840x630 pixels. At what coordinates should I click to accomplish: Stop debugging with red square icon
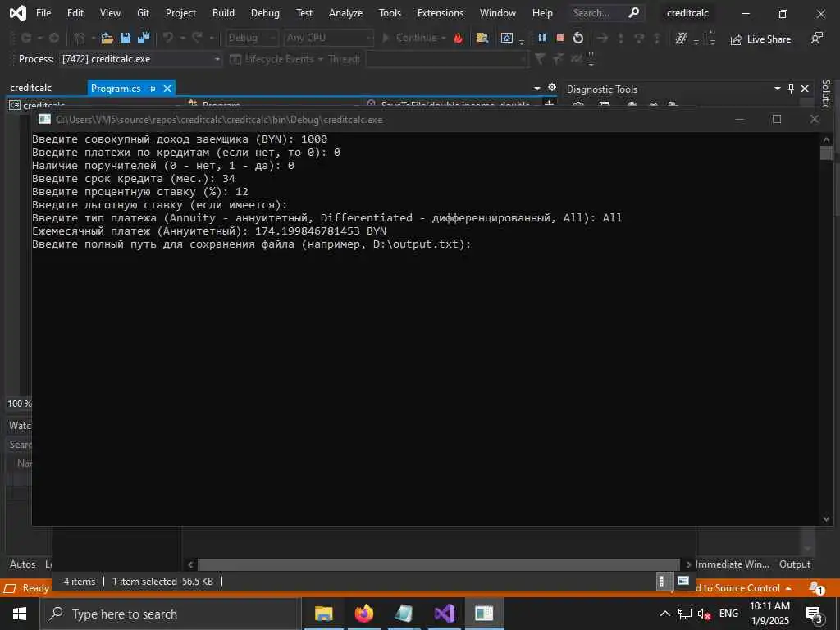560,38
